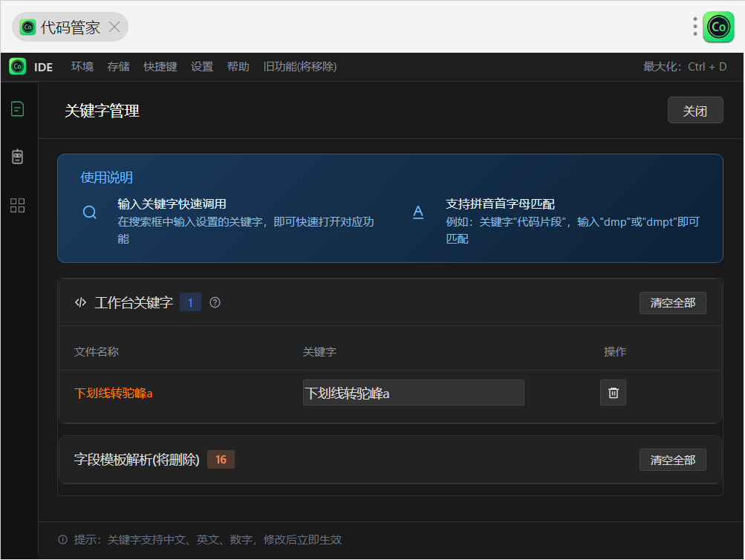Delete the 下划线转驼峰a keyword row
Image resolution: width=745 pixels, height=560 pixels.
(613, 393)
